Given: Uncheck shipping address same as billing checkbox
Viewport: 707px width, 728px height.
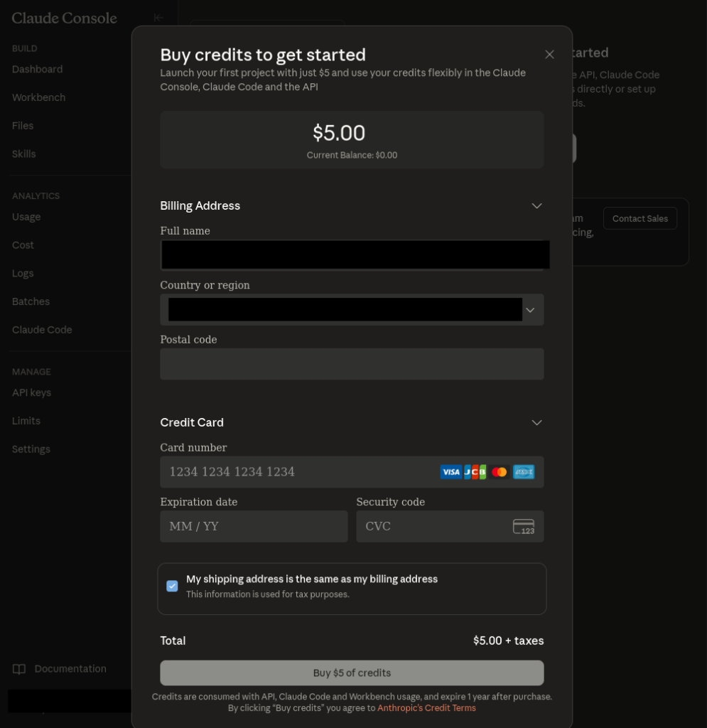Looking at the screenshot, I should pyautogui.click(x=172, y=586).
